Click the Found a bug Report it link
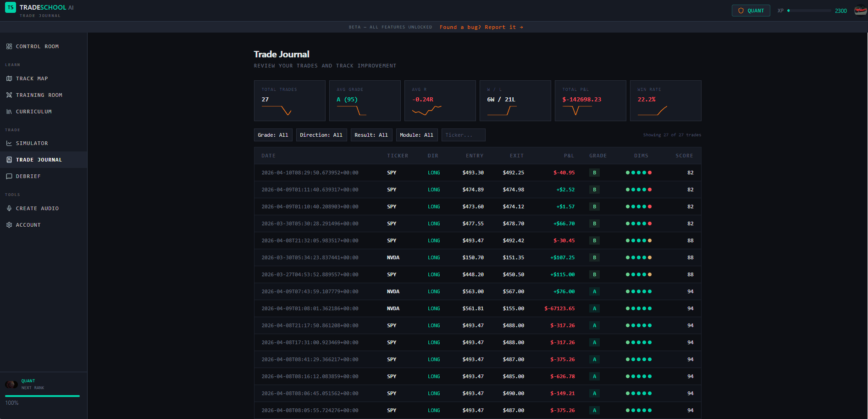The width and height of the screenshot is (868, 419). 481,27
